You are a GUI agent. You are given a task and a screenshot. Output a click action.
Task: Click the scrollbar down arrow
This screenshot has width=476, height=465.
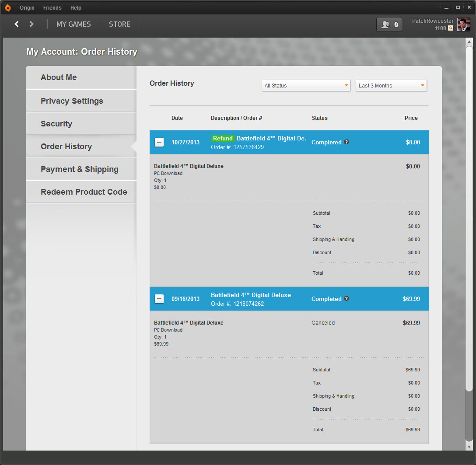click(x=469, y=447)
